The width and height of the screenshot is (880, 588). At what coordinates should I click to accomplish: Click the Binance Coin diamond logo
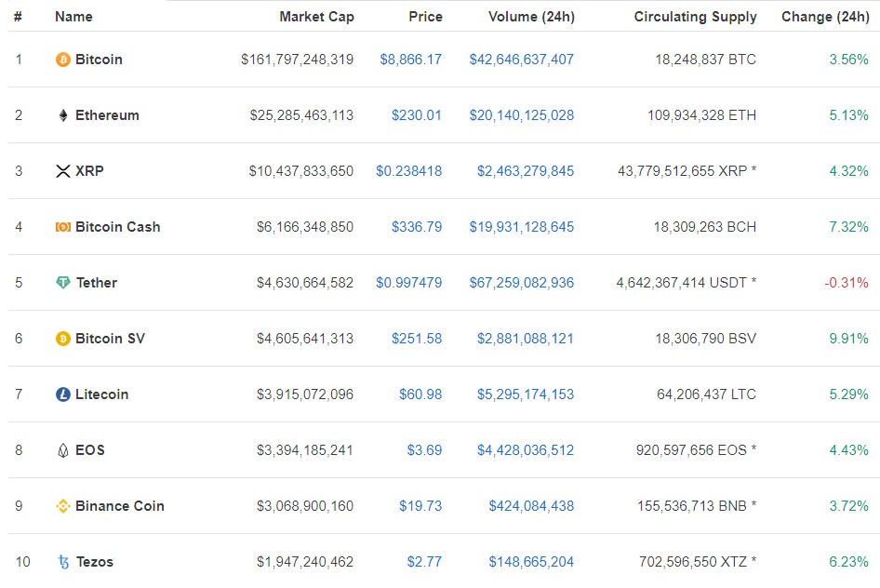point(63,506)
